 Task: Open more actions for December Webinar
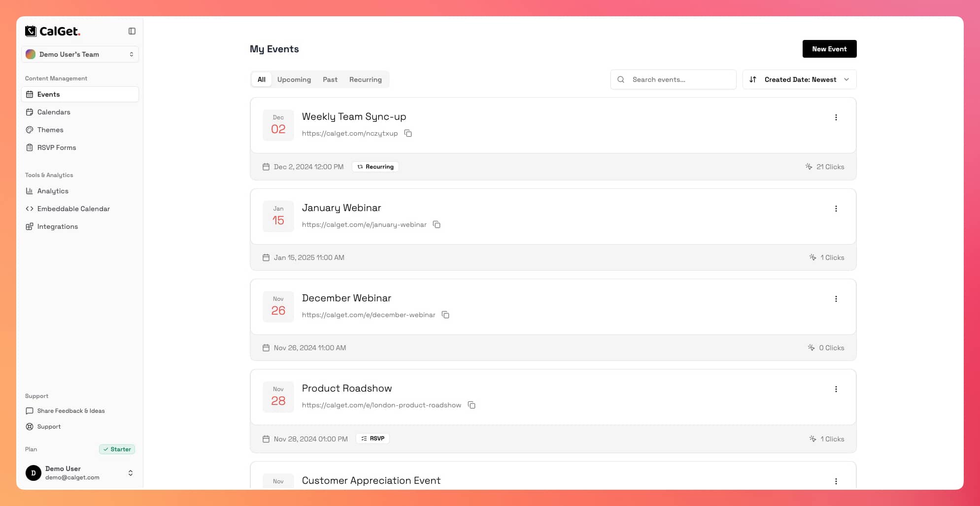(836, 299)
